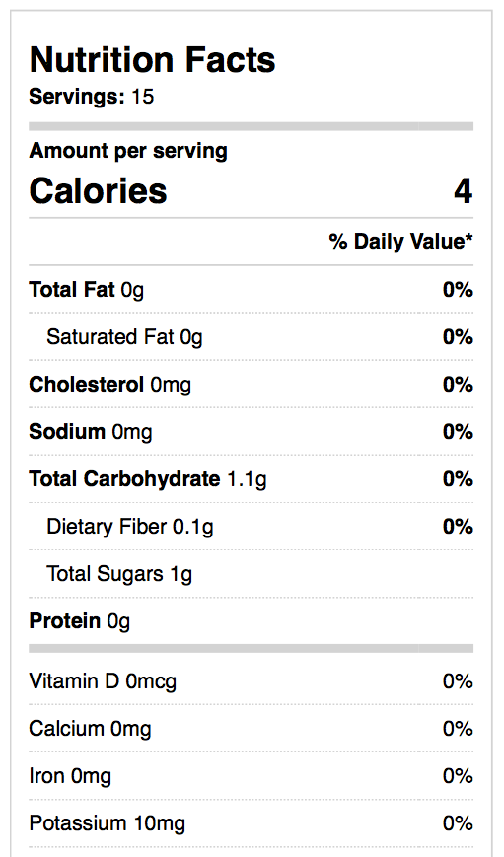The width and height of the screenshot is (504, 857).
Task: Click the Amount per serving label
Action: pos(128,151)
